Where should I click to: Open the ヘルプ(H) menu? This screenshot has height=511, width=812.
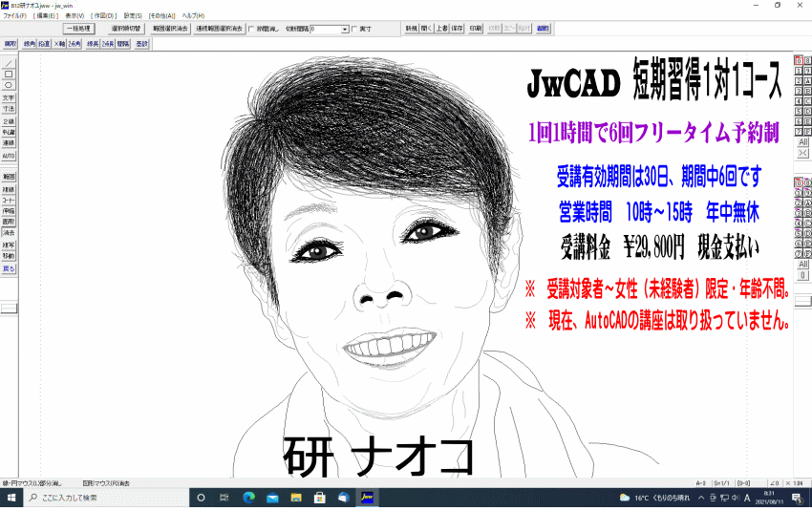pos(193,15)
